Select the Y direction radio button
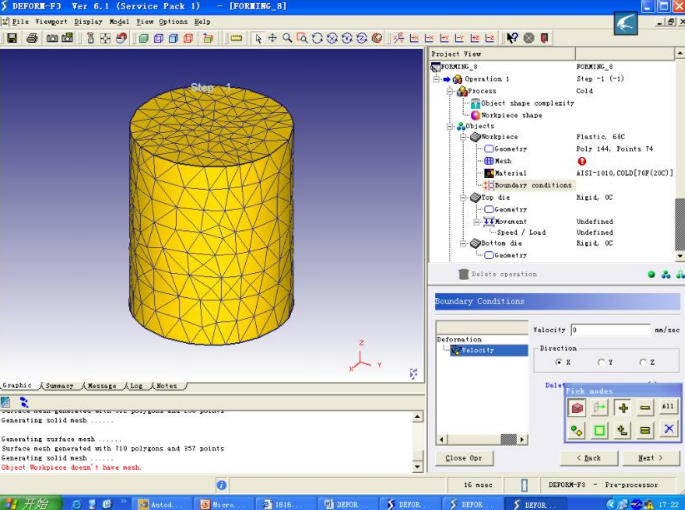Viewport: 685px width, 510px height. pos(601,362)
